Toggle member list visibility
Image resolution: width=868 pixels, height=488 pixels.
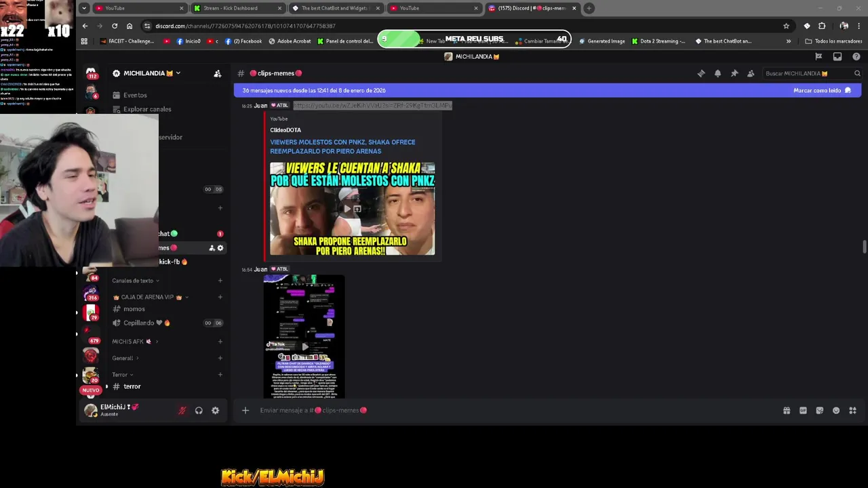click(x=751, y=73)
